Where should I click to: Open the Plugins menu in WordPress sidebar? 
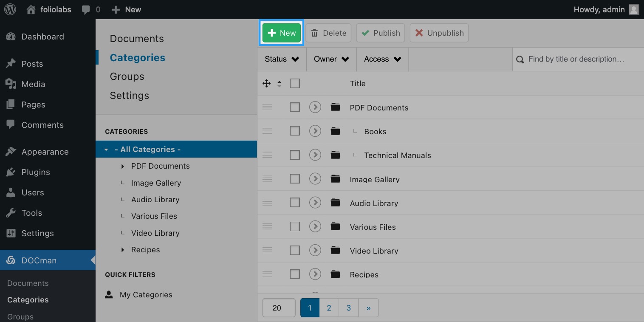click(36, 172)
